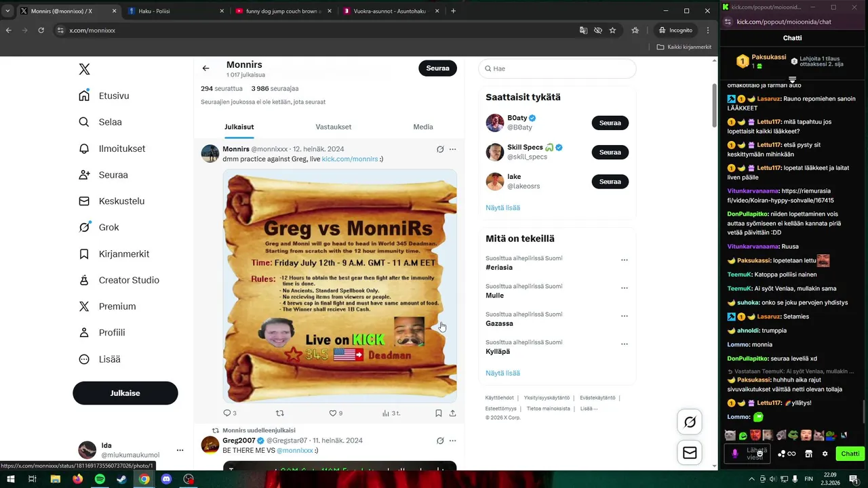
Task: Repost the Monnirs dmm practice post
Action: pos(280,413)
